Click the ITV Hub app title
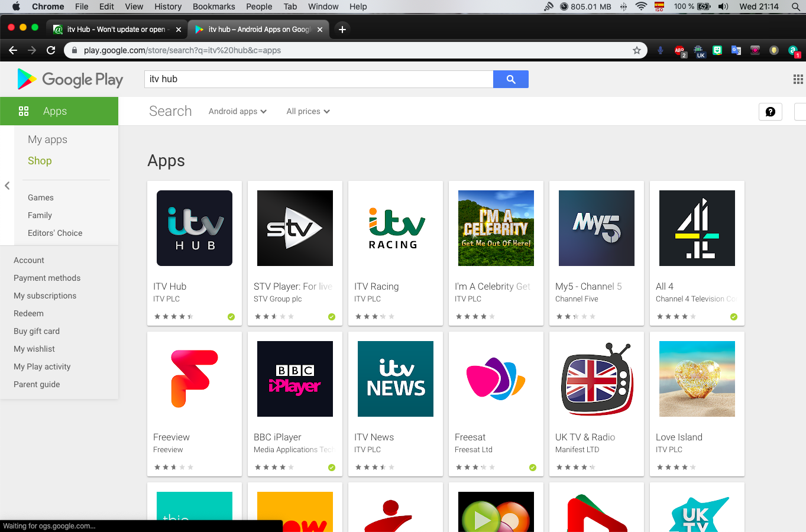Screen dimensions: 806x532 170,287
